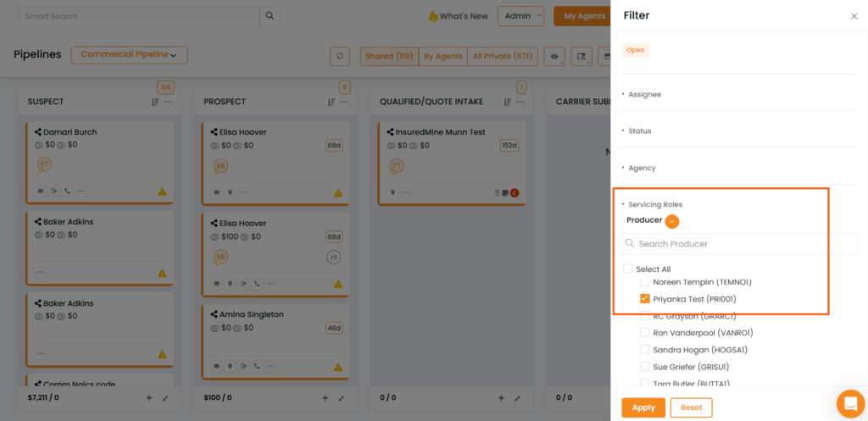The image size is (868, 421).
Task: Click the Reset filter button
Action: click(x=692, y=407)
